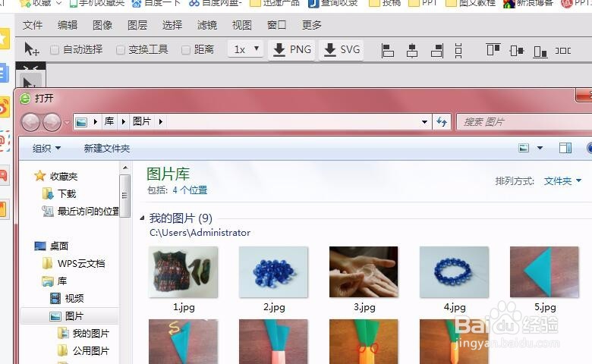
Task: Click the 库 breadcrumb in address bar
Action: [109, 121]
